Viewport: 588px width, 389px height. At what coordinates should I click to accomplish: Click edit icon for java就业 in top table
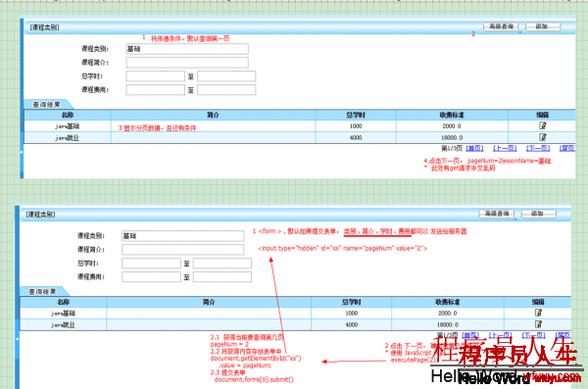coord(542,137)
